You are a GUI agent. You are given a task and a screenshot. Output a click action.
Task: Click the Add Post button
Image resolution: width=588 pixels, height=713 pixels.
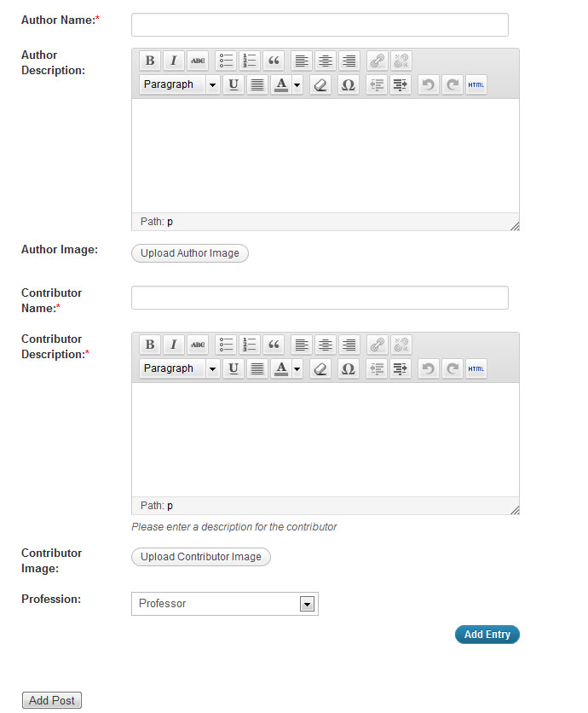[52, 700]
